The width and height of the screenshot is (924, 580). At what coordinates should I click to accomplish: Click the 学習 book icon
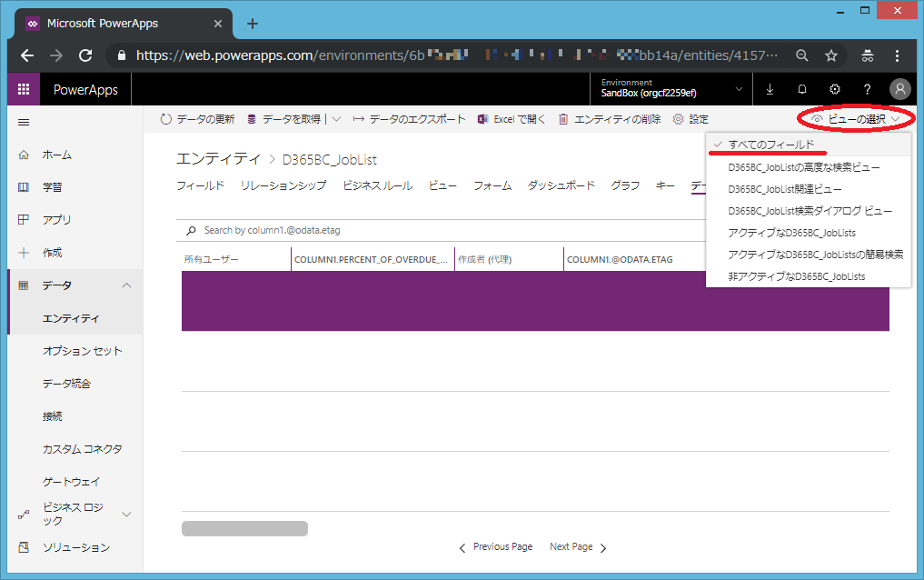24,187
